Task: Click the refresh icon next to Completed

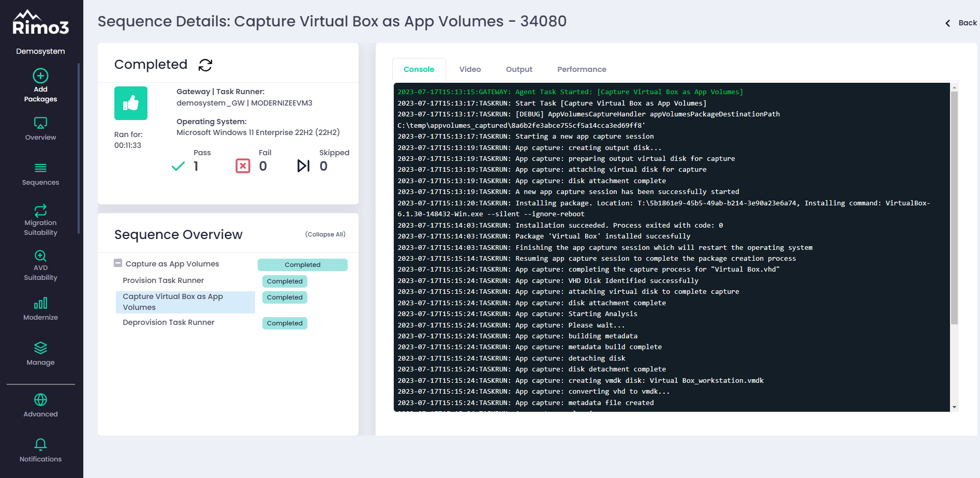Action: pos(205,65)
